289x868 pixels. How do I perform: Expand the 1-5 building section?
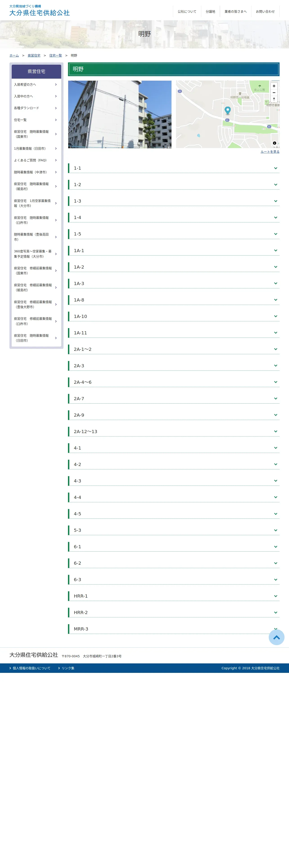click(174, 234)
